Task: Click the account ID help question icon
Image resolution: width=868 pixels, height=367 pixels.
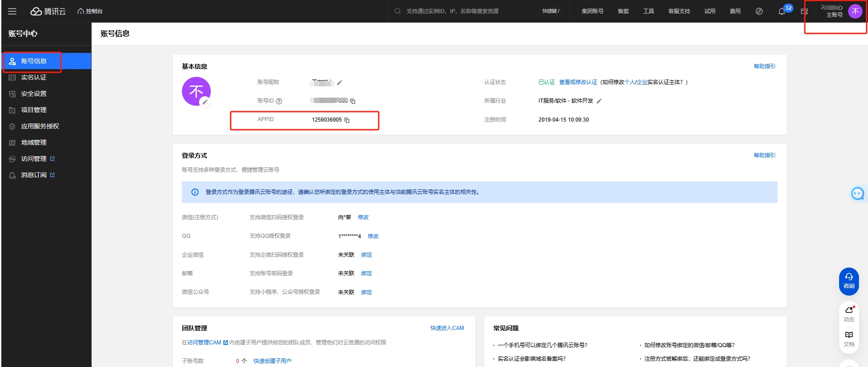Action: tap(279, 101)
